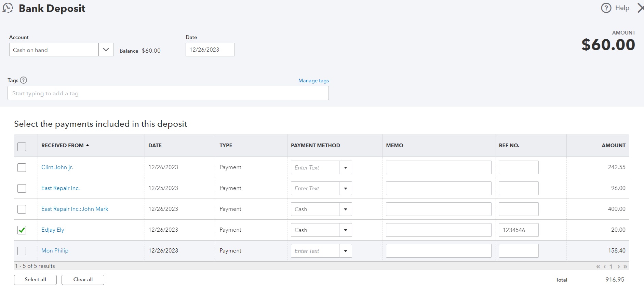This screenshot has height=286, width=644.
Task: Click the Select all button
Action: pos(35,280)
